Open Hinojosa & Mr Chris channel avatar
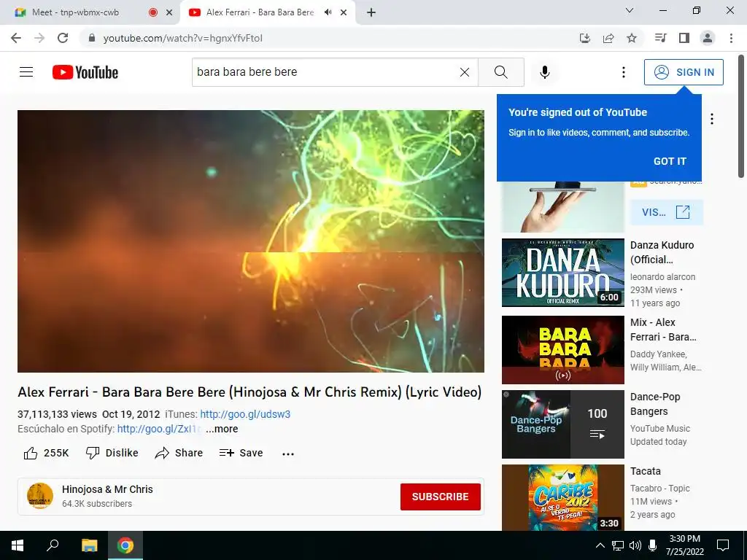 pos(40,496)
